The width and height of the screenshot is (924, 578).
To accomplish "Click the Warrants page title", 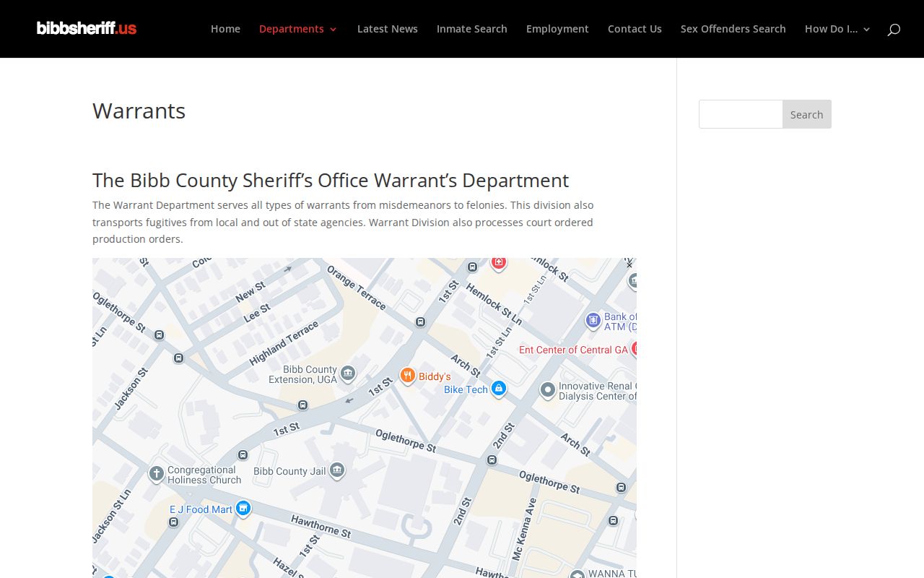I will click(139, 111).
